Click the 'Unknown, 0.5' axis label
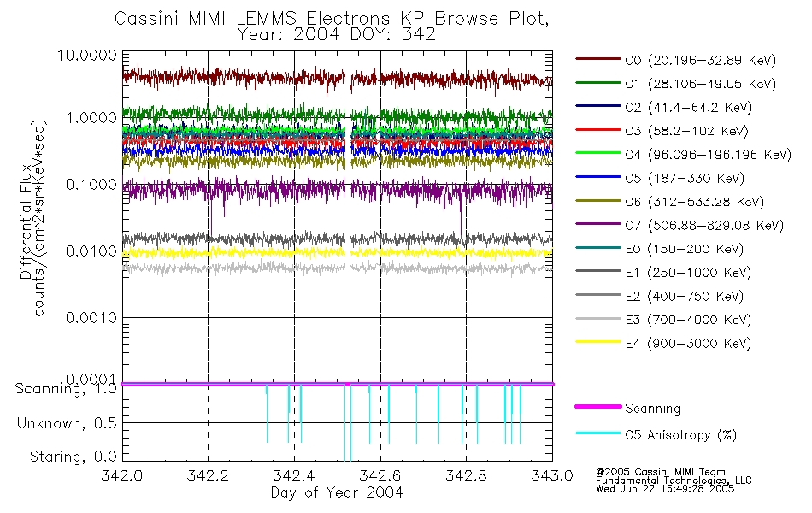 tap(67, 423)
